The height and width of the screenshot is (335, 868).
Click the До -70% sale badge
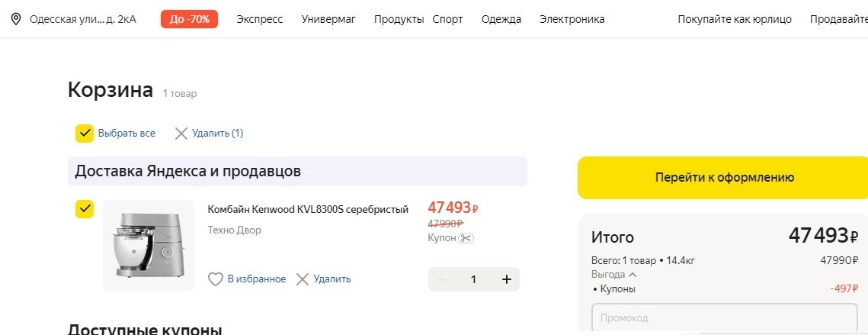click(189, 19)
